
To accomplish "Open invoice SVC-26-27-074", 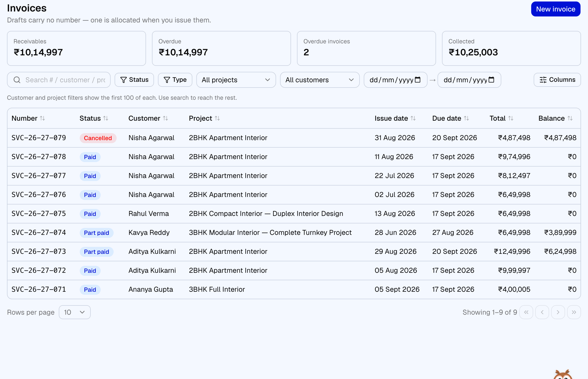I will pos(39,232).
